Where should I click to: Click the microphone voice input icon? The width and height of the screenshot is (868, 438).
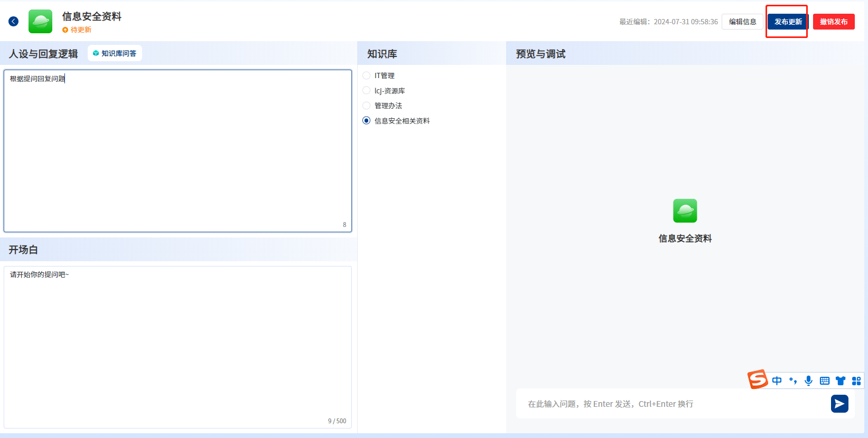click(x=808, y=381)
